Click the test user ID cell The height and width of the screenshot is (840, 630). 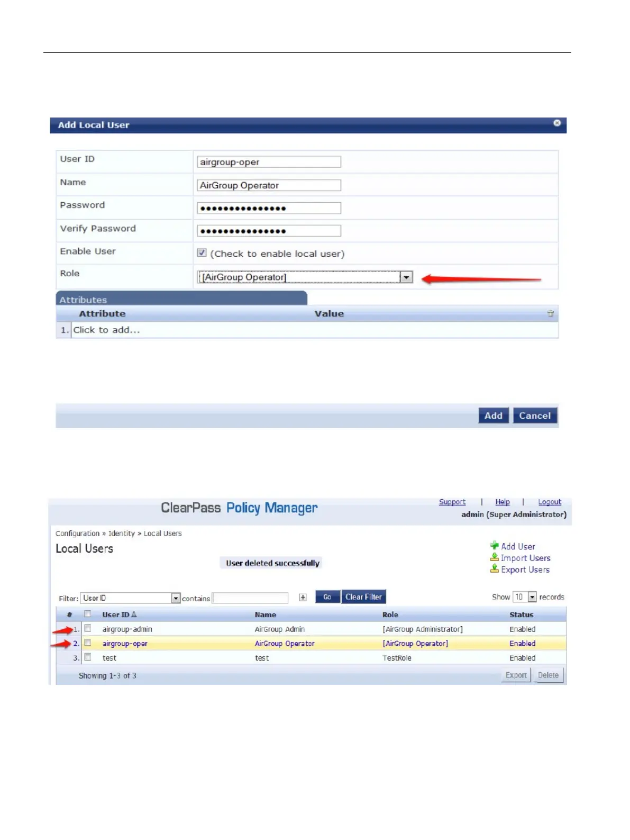pyautogui.click(x=109, y=658)
